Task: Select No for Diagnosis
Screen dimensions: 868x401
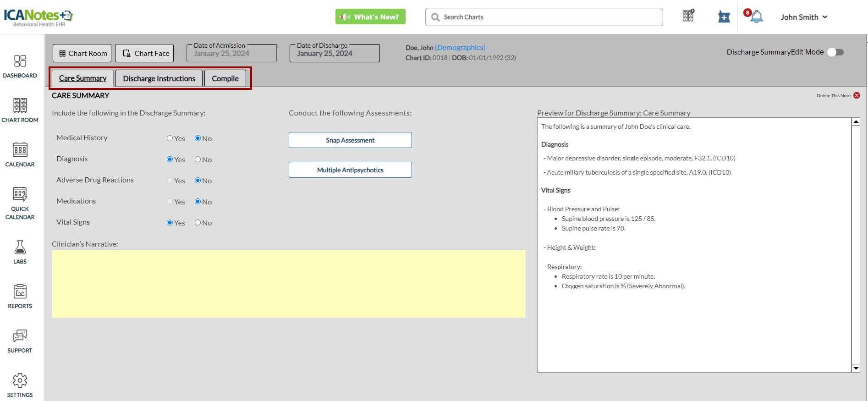Action: pyautogui.click(x=198, y=159)
